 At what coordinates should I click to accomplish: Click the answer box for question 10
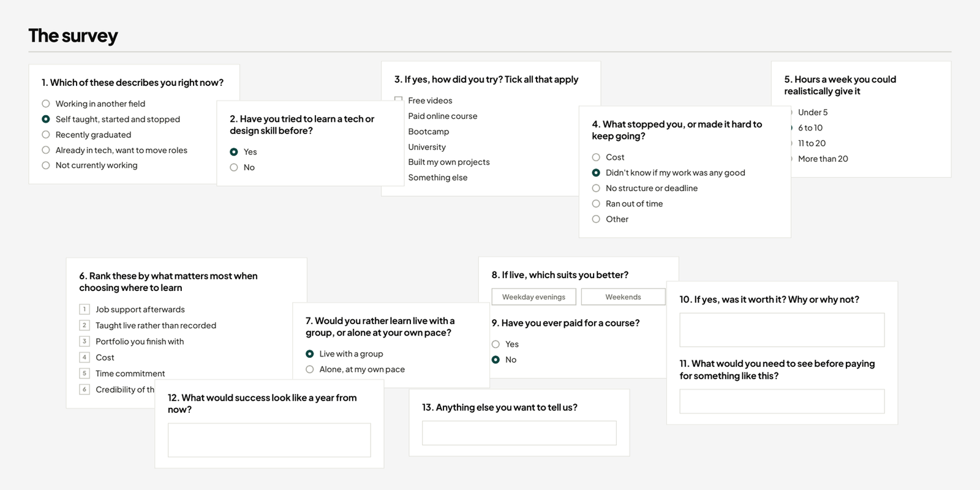click(782, 330)
